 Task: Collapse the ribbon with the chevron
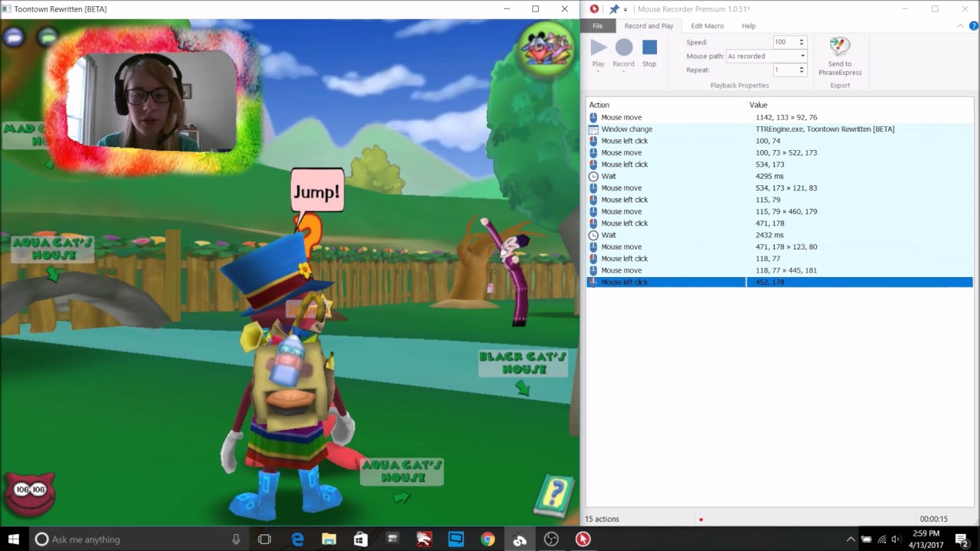(x=962, y=26)
